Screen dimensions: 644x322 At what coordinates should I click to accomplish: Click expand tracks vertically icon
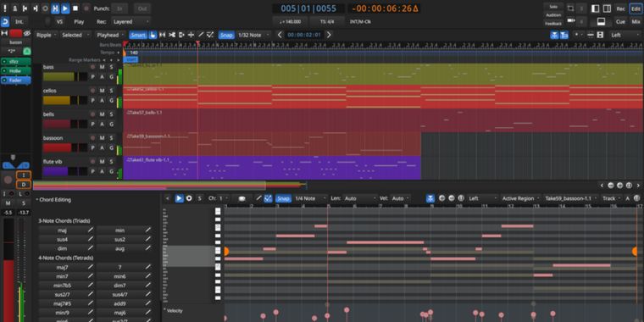pyautogui.click(x=601, y=35)
